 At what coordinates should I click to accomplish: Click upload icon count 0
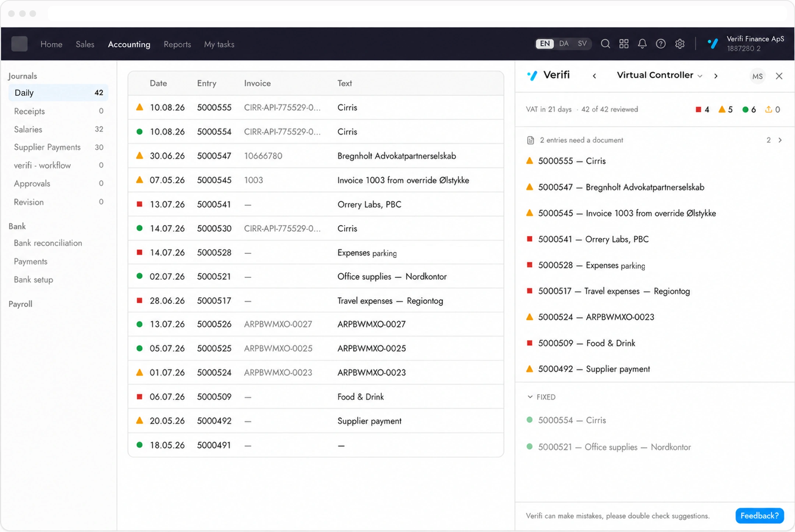(773, 110)
